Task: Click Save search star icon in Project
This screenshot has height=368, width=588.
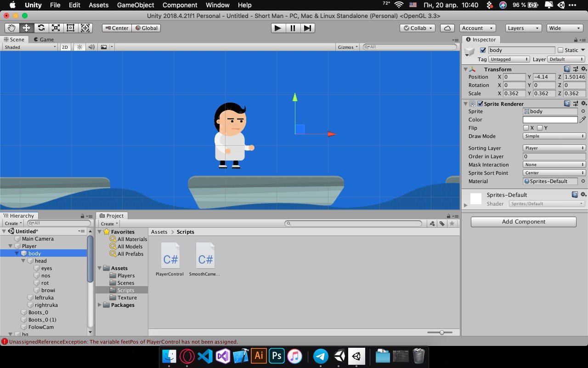Action: coord(452,224)
